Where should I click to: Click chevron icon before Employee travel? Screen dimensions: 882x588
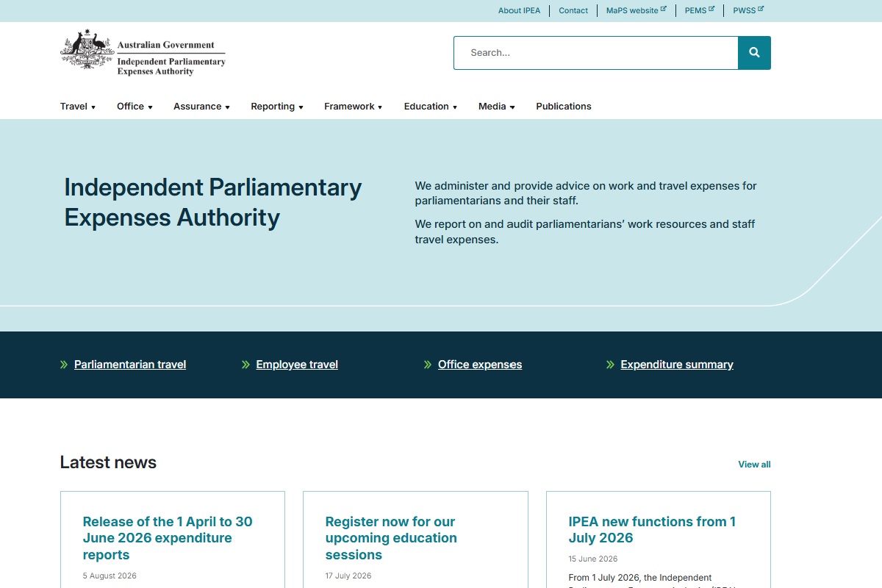point(245,365)
